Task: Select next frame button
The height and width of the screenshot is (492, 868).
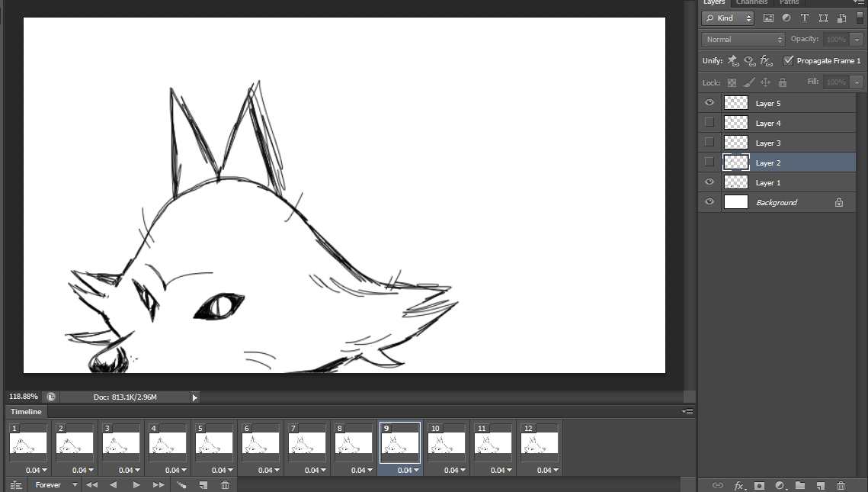Action: 159,485
